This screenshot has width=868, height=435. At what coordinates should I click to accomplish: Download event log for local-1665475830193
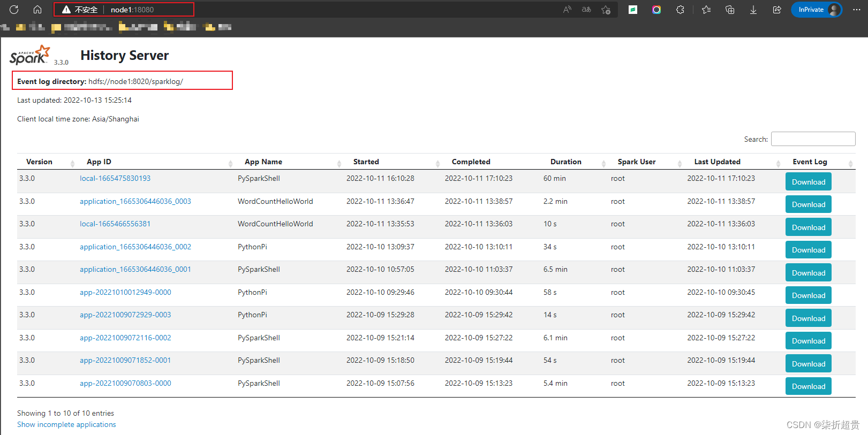point(809,181)
